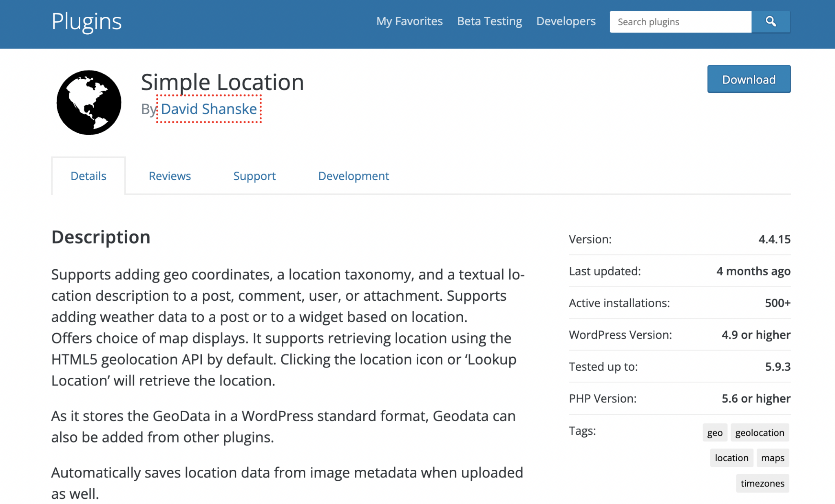Click the location tag
The image size is (835, 504).
pos(731,458)
